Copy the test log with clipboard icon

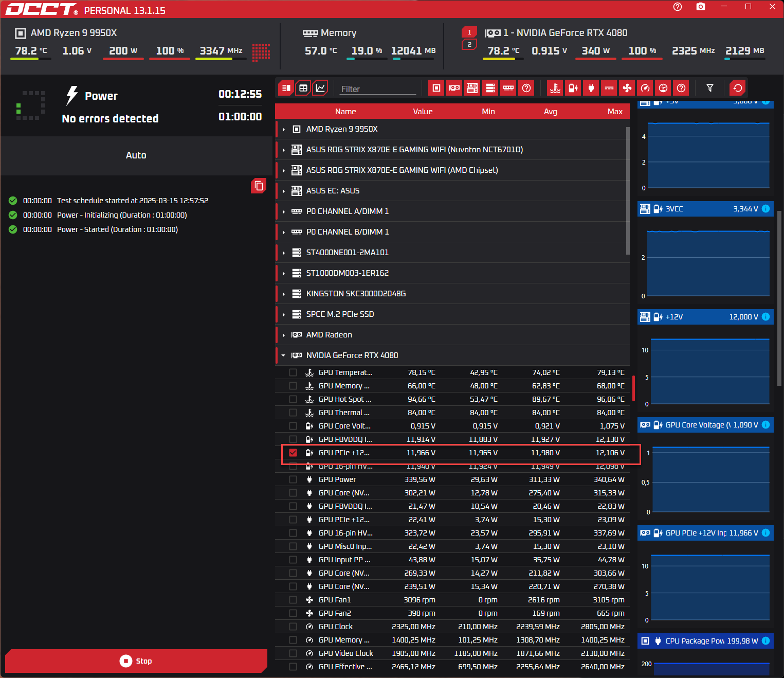pyautogui.click(x=259, y=186)
